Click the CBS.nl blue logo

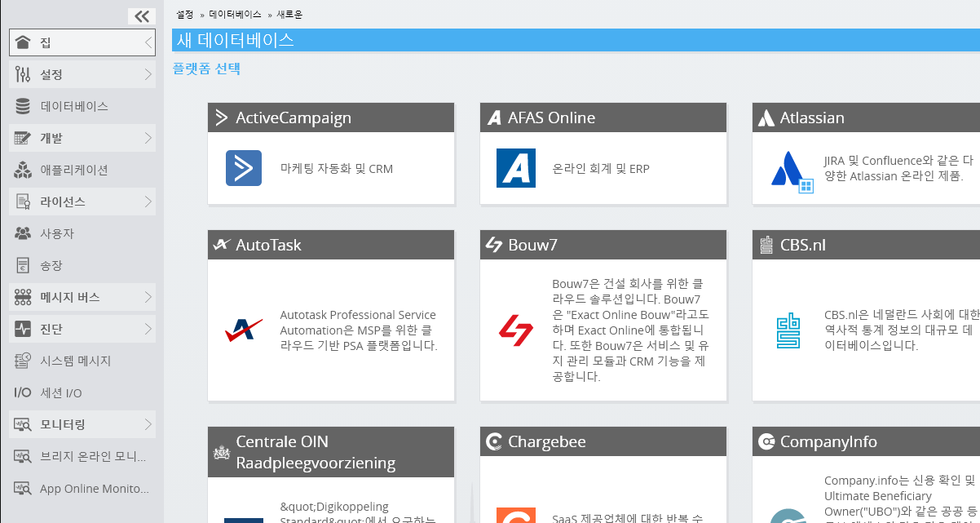point(788,330)
